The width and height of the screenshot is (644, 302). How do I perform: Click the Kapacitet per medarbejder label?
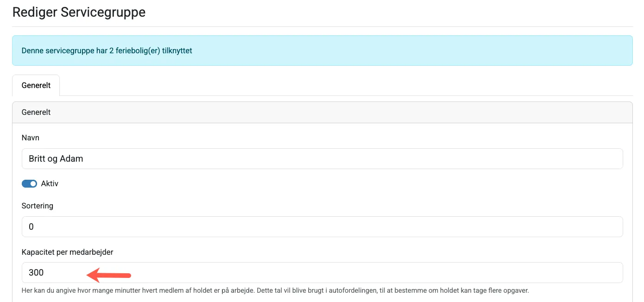click(x=68, y=252)
